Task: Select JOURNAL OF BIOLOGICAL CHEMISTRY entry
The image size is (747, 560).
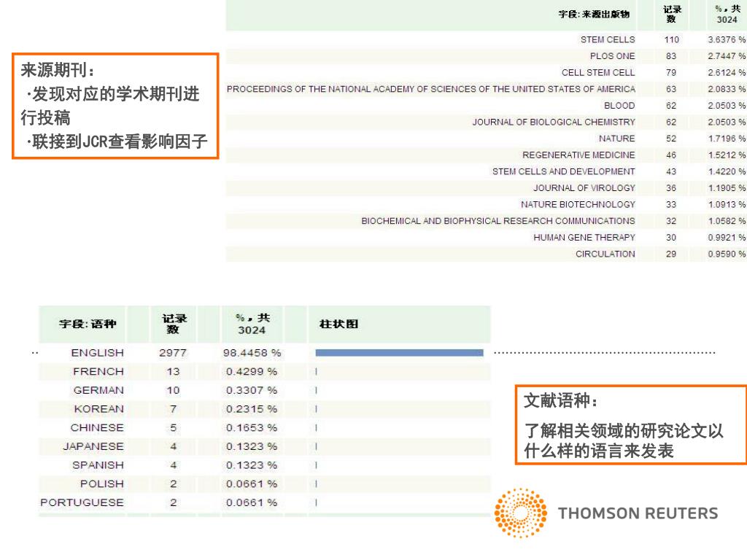Action: tap(554, 122)
